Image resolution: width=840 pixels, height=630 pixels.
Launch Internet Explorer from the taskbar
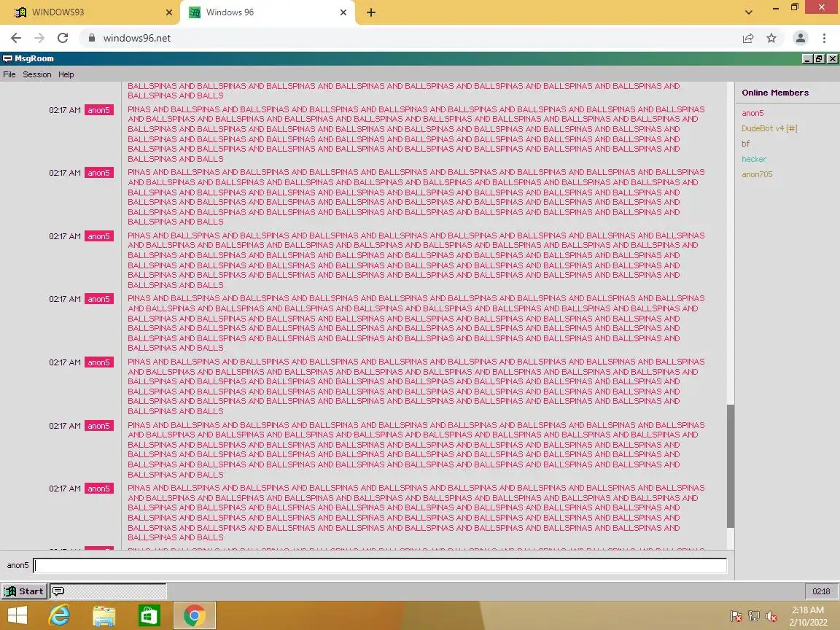point(60,615)
